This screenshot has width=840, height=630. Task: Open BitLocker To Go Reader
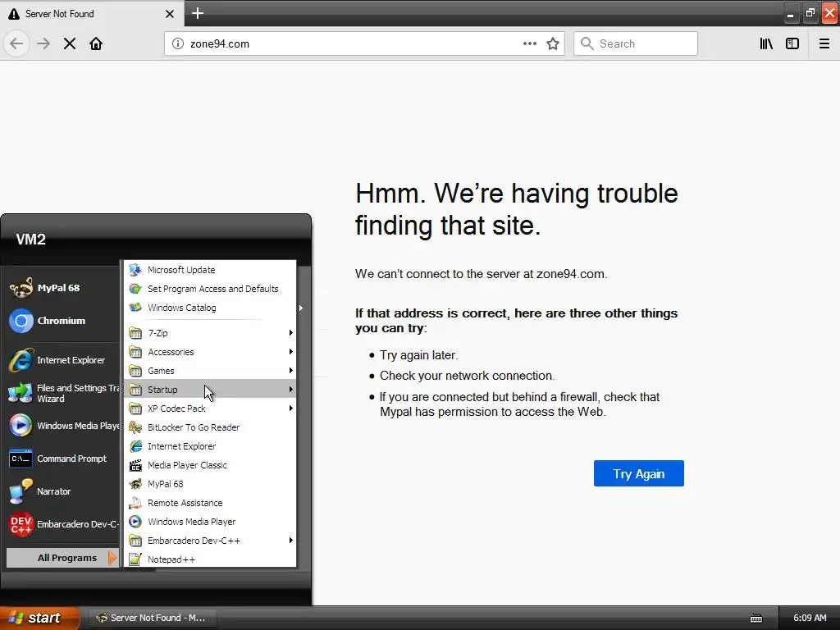210,427
